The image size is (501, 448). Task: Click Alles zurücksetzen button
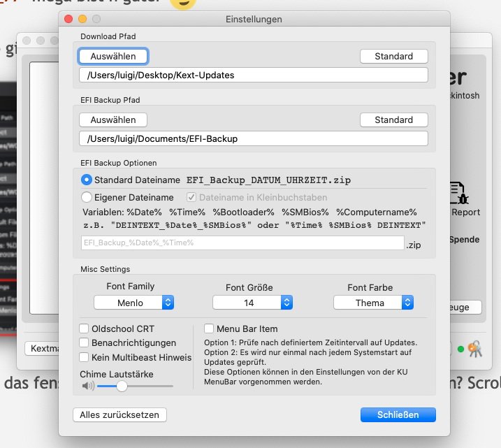pos(119,414)
